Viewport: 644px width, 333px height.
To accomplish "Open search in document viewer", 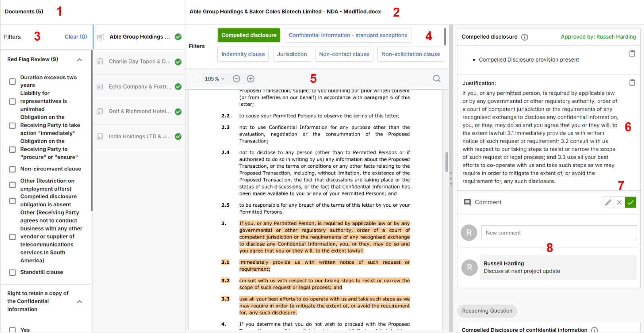I will click(x=437, y=79).
